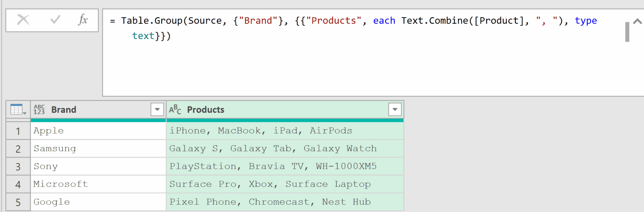Click the Galaxy S, Galaxy Tab cell
Image resolution: width=644 pixels, height=212 pixels.
[285, 149]
